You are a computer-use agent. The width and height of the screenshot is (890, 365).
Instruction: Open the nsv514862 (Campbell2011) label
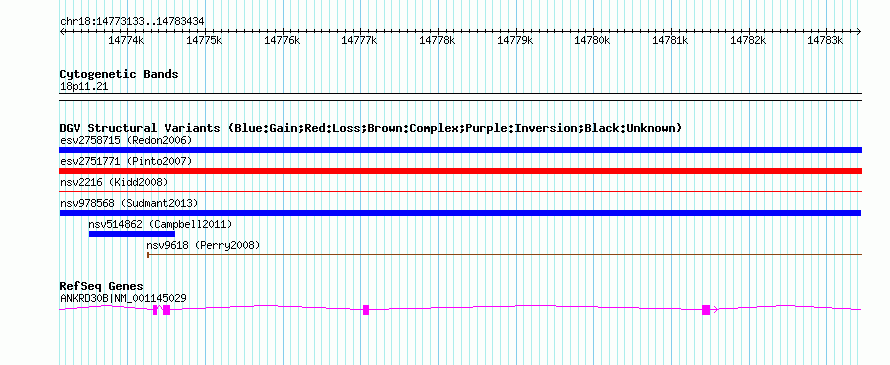coord(161,224)
